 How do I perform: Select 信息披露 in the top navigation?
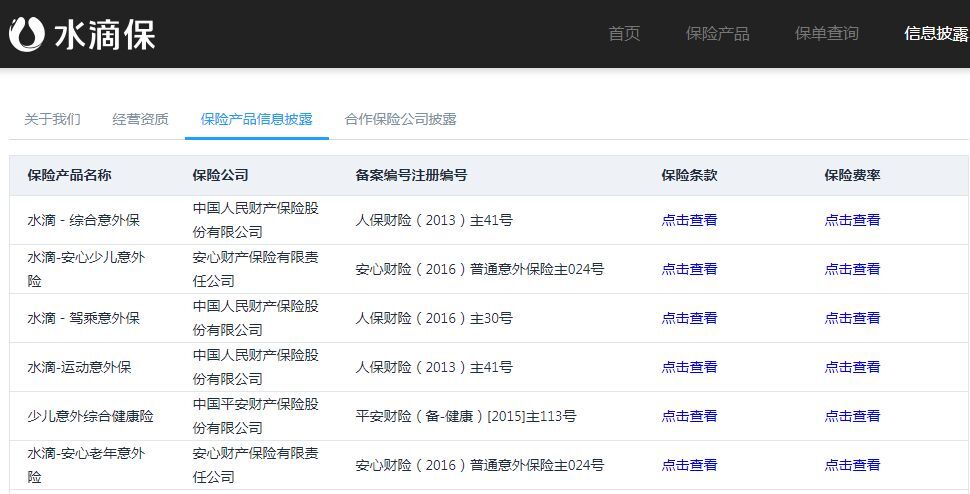(x=937, y=33)
